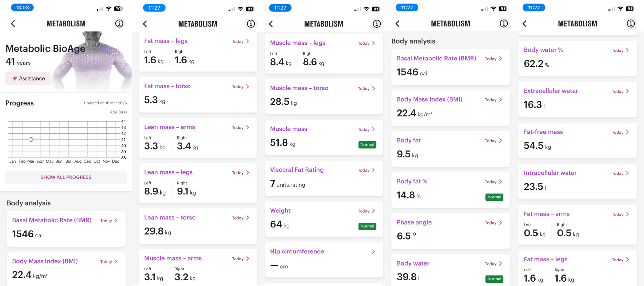Expand Hip circumference entry chevron
644x286 pixels.
tap(374, 252)
